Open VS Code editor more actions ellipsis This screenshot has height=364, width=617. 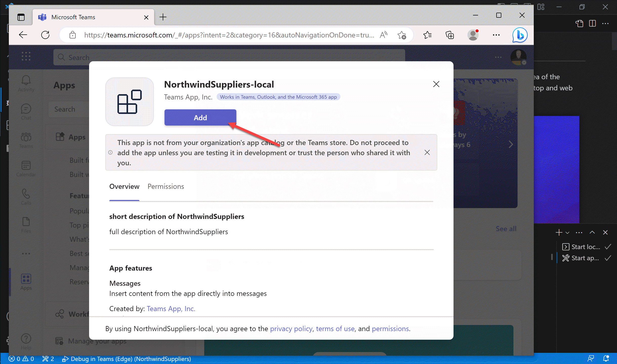pyautogui.click(x=605, y=24)
